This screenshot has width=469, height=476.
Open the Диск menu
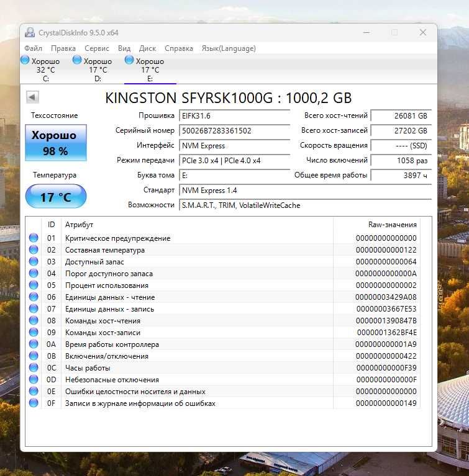pyautogui.click(x=147, y=48)
